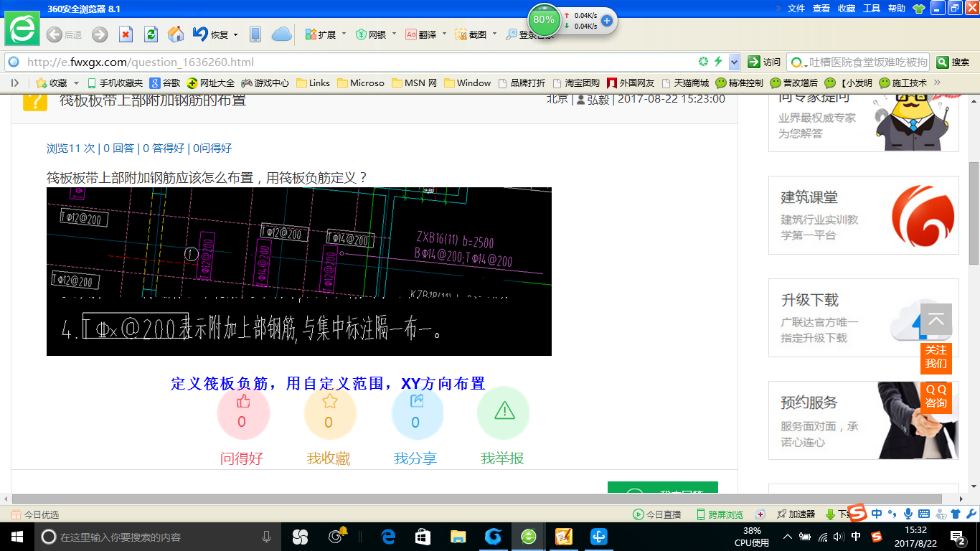Click the orange 关注我们 button
Image resolution: width=980 pixels, height=551 pixels.
pyautogui.click(x=936, y=357)
